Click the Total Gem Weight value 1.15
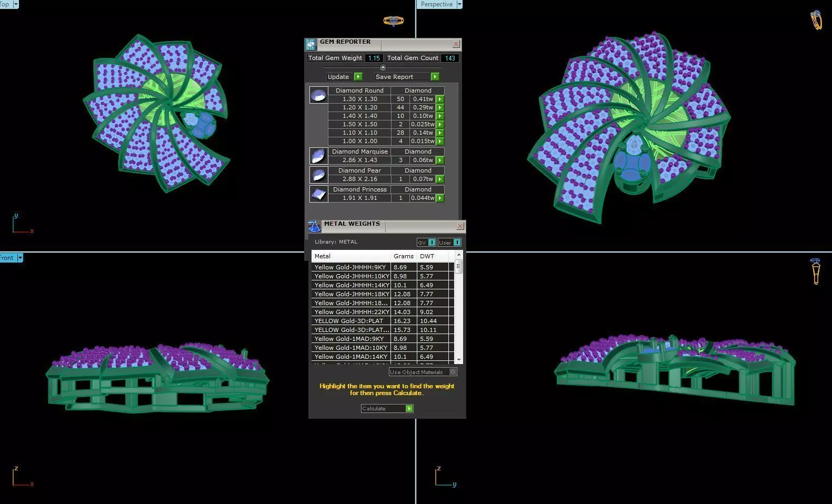 tap(374, 58)
